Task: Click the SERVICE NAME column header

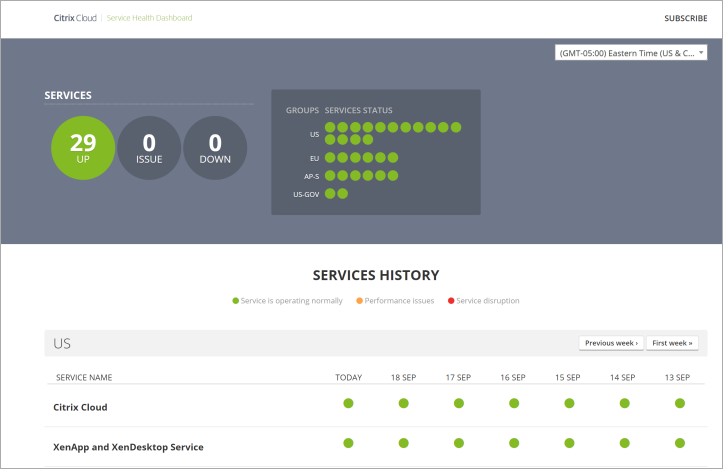Action: tap(84, 377)
